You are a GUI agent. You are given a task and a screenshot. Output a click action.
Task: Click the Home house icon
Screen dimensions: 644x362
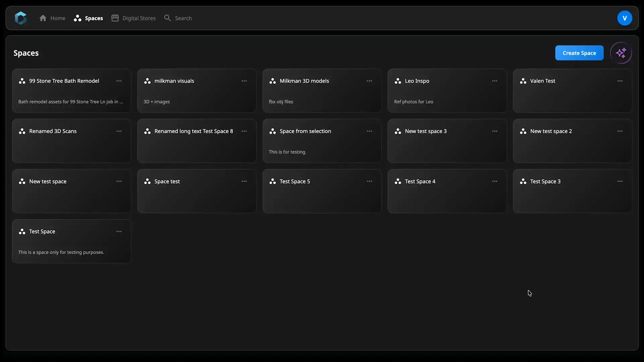point(43,18)
